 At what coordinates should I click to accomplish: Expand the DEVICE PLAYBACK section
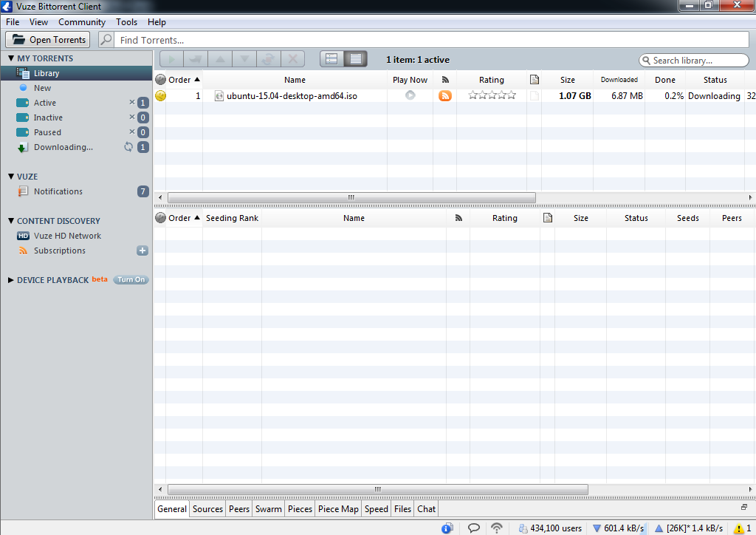point(10,280)
